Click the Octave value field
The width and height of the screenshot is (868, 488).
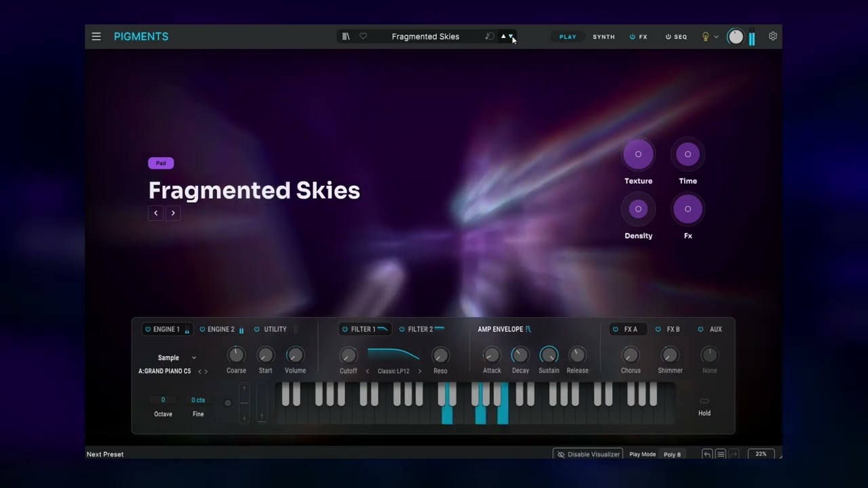pyautogui.click(x=163, y=400)
